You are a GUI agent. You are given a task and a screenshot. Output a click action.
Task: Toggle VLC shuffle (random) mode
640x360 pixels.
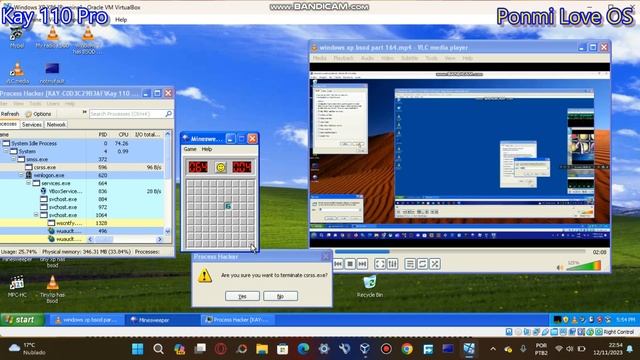coord(435,264)
